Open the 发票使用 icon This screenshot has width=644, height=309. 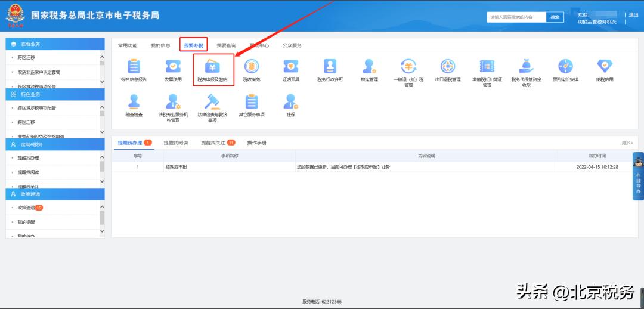[x=173, y=66]
